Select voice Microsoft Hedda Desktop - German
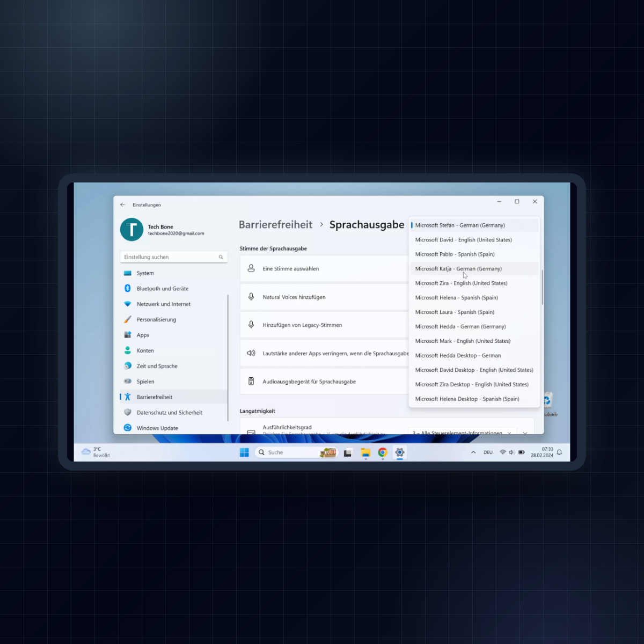This screenshot has height=644, width=644. tap(474, 356)
